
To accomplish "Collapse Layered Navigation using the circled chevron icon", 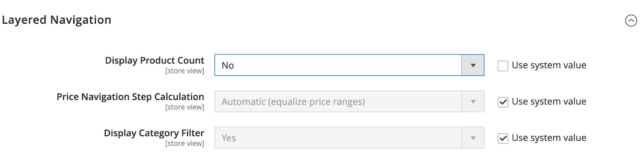I will coord(631,20).
